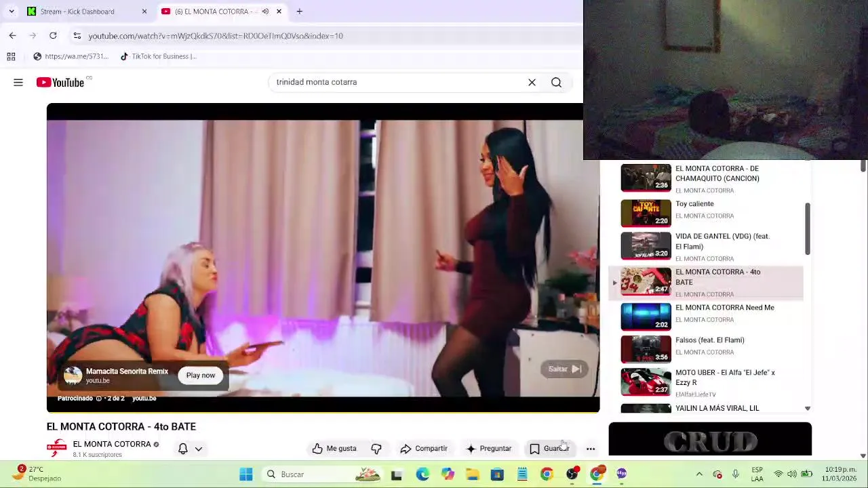Open the YouTube guide hamburger menu
This screenshot has height=488, width=868.
[18, 82]
